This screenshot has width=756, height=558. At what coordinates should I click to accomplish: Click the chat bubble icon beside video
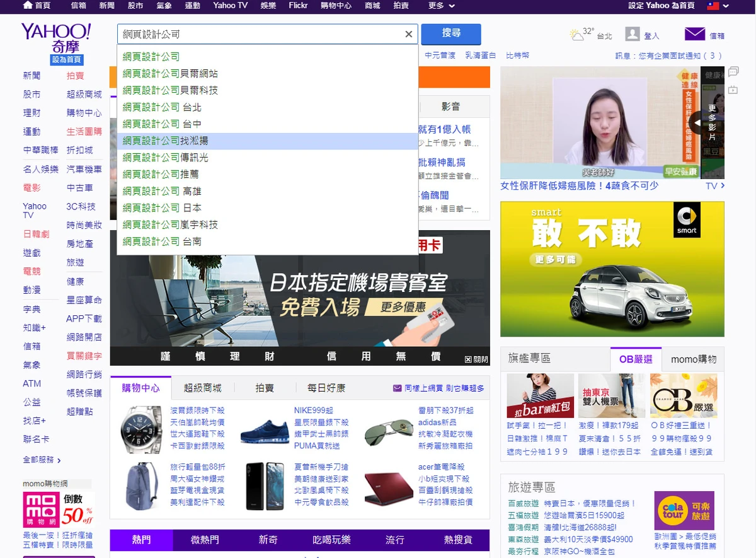pyautogui.click(x=733, y=72)
